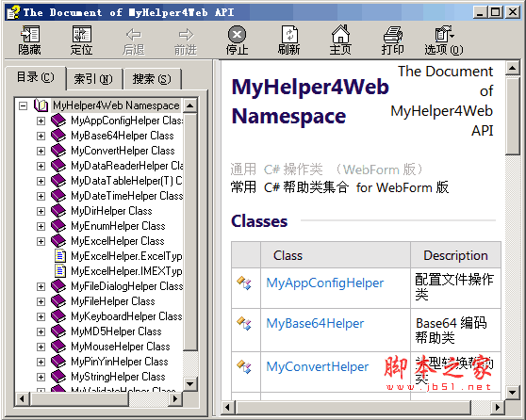Collapse the MyHelper4Web Namespace tree node
Image resolution: width=526 pixels, height=420 pixels.
(24, 105)
